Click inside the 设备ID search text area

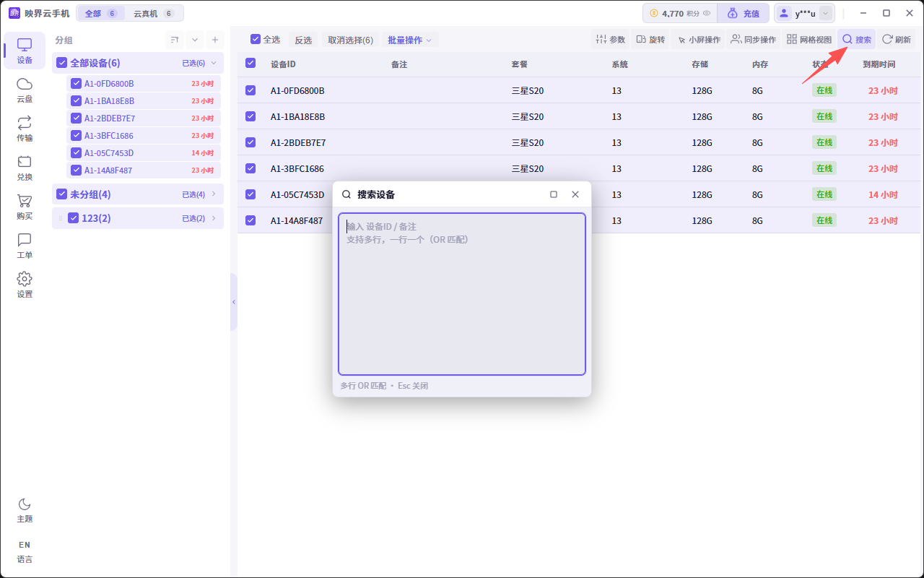(x=462, y=294)
